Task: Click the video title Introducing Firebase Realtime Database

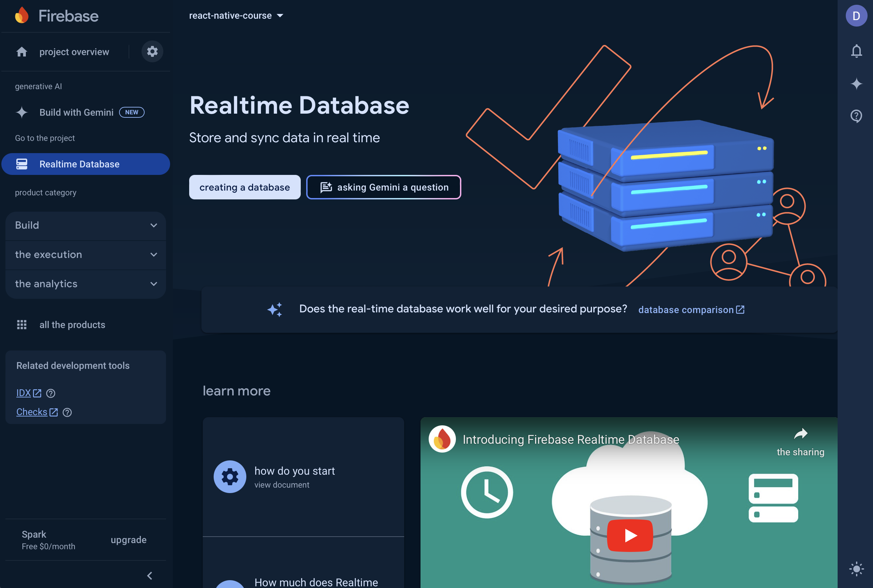Action: coord(571,440)
